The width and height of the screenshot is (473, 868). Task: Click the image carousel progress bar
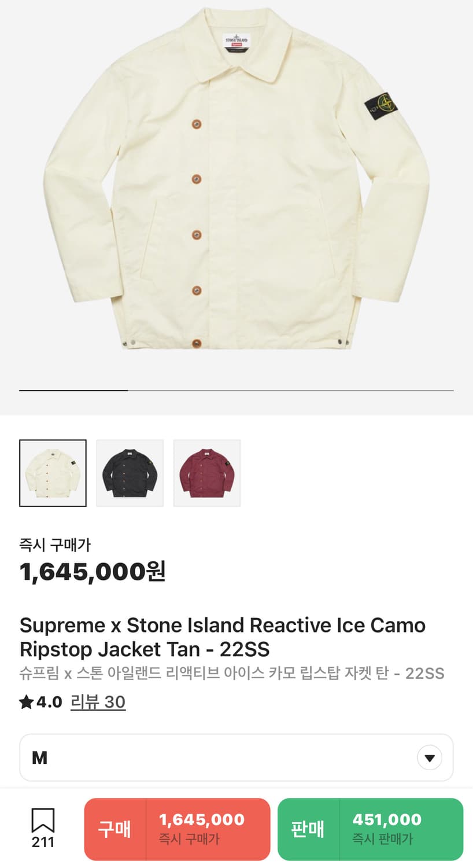coord(236,391)
